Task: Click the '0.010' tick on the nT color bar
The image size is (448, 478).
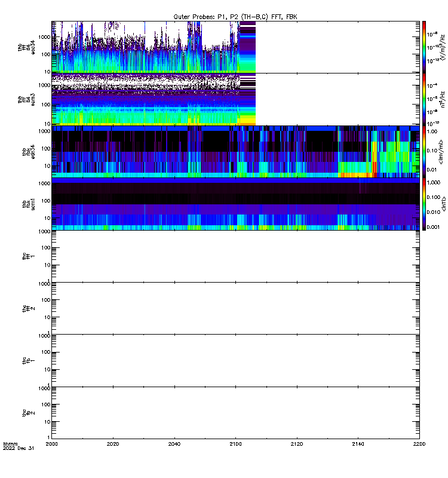Action: 434,212
